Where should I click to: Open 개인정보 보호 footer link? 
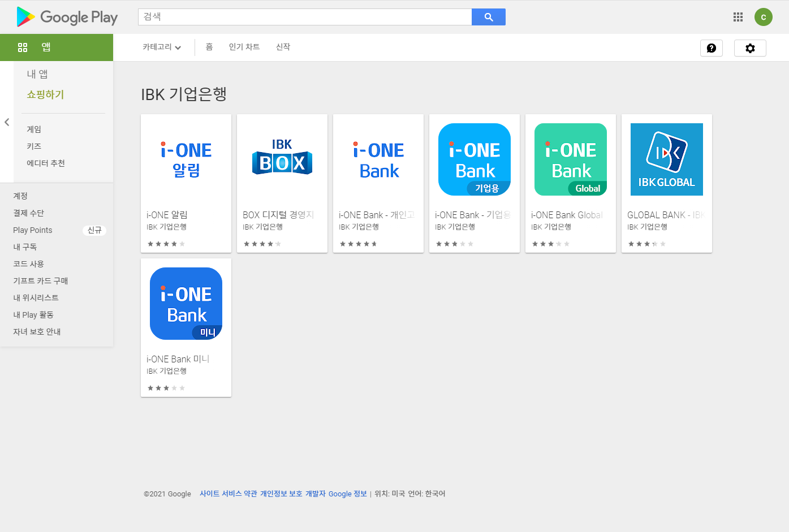pos(281,494)
